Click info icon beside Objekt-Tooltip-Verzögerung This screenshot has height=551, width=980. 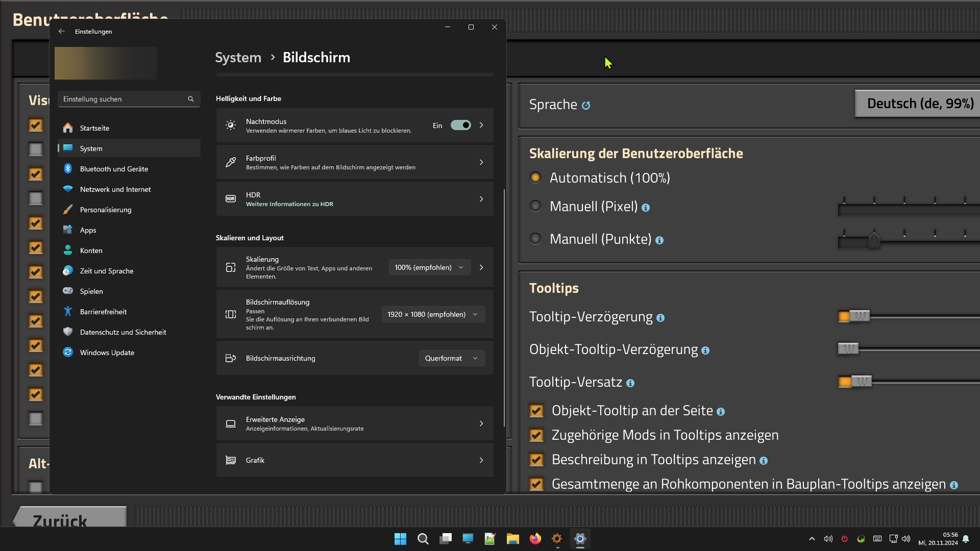click(705, 351)
